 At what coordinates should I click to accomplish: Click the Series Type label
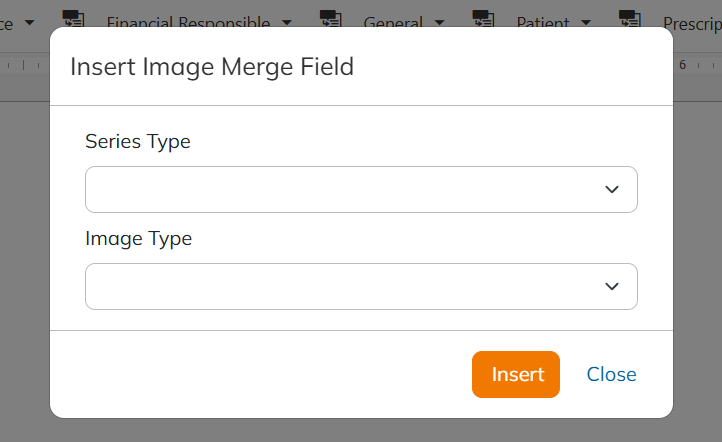pyautogui.click(x=138, y=142)
